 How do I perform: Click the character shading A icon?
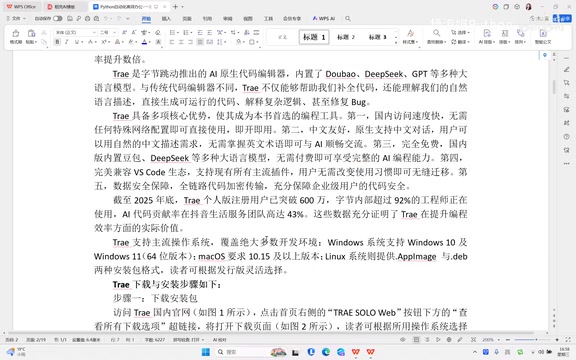[x=158, y=42]
